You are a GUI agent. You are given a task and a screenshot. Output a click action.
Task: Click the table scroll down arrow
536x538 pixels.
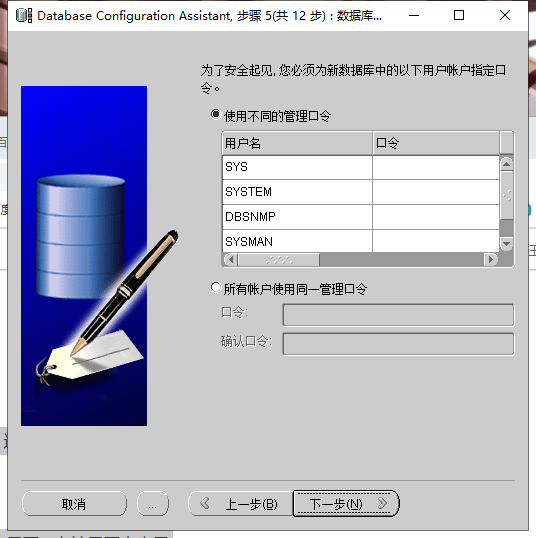506,244
